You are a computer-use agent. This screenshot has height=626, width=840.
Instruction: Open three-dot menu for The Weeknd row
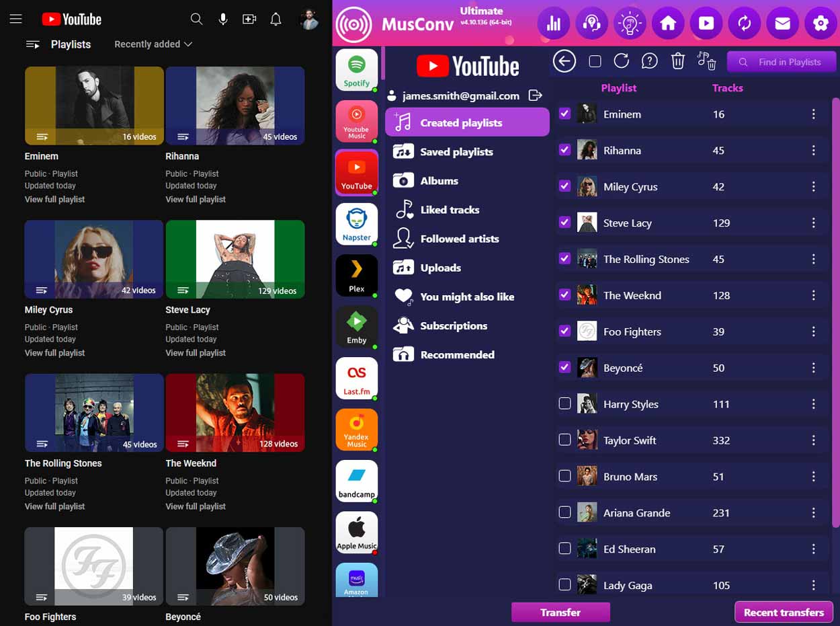point(814,295)
